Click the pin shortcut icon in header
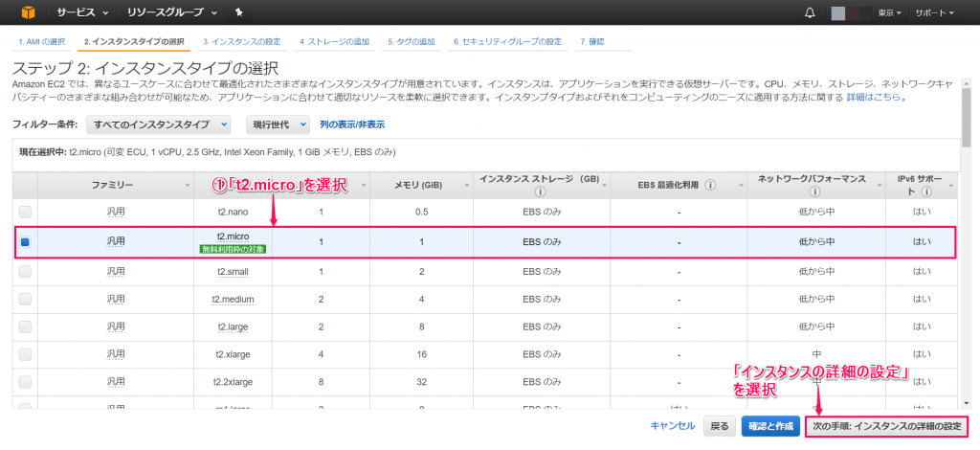 tap(239, 12)
